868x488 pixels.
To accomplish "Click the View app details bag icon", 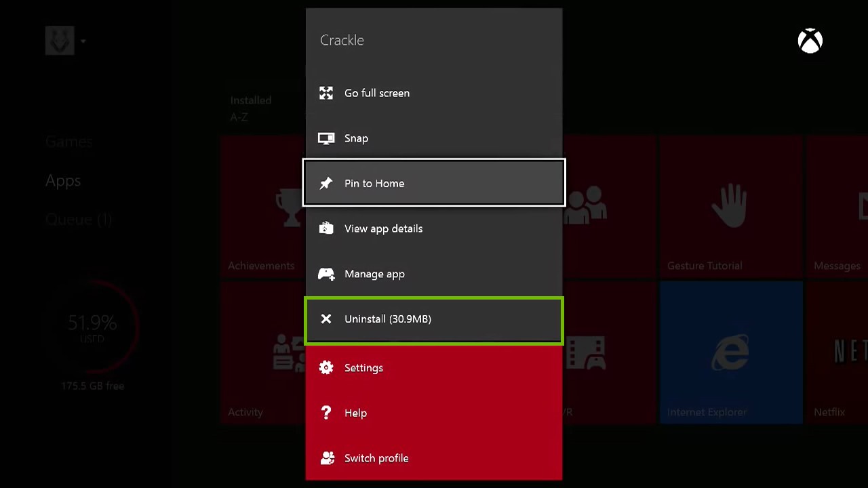I will pos(326,228).
